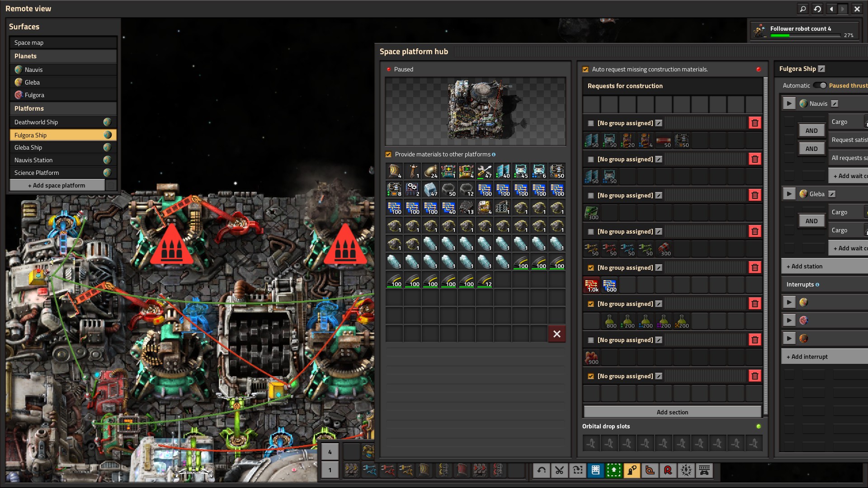Click the play arrow beside Nauvis station
Image resolution: width=868 pixels, height=488 pixels.
point(789,103)
